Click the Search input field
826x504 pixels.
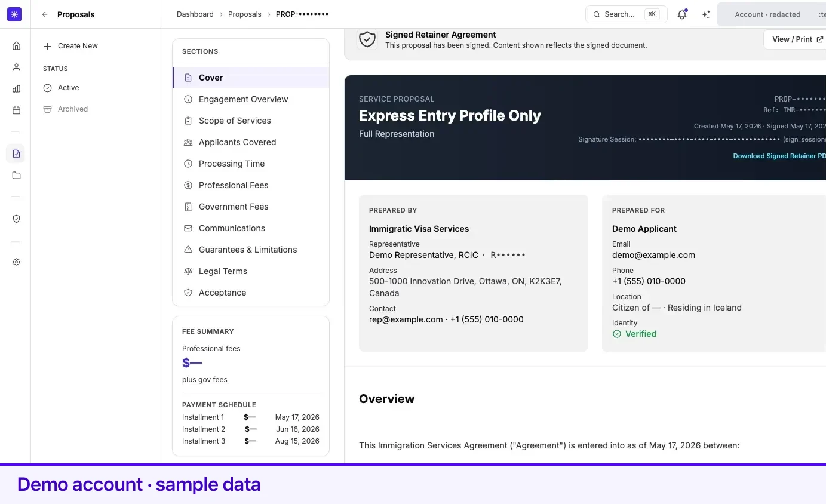(x=627, y=14)
